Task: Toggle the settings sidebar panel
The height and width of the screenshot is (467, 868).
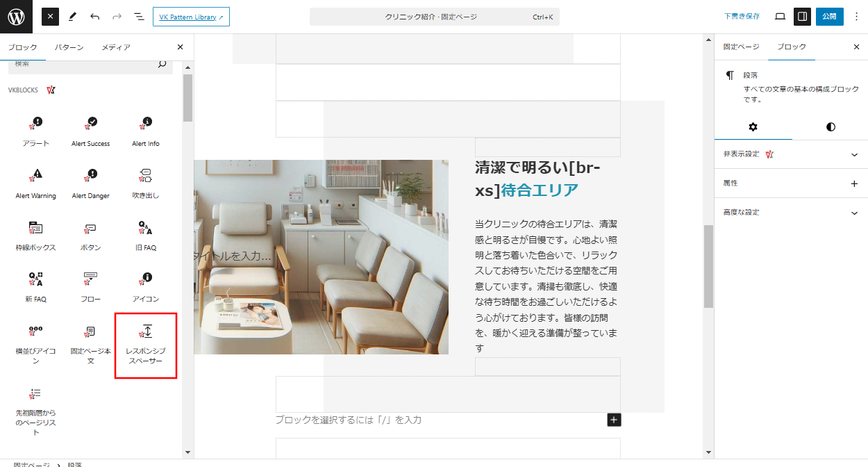Action: coord(802,17)
